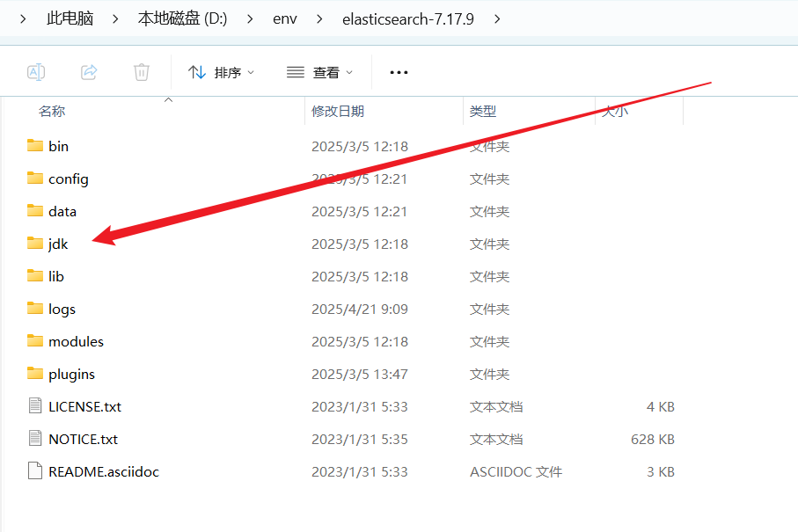
Task: Click the NOTICE.txt date 2023/1/31 5:35
Action: [x=359, y=440]
